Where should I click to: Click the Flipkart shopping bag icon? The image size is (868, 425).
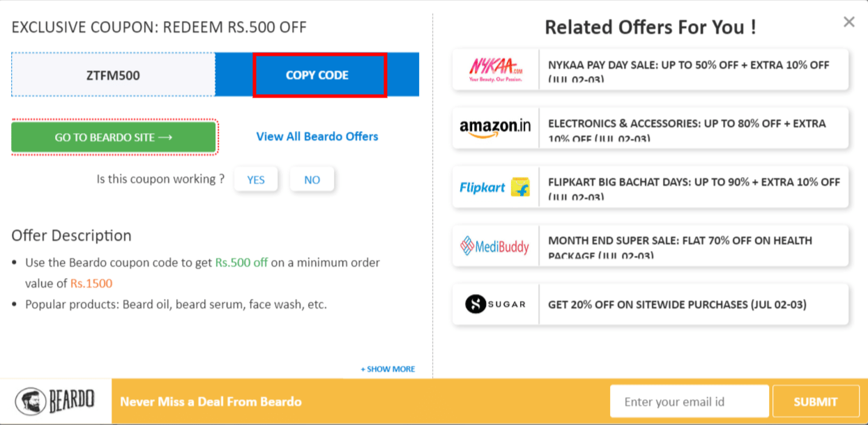[x=519, y=188]
